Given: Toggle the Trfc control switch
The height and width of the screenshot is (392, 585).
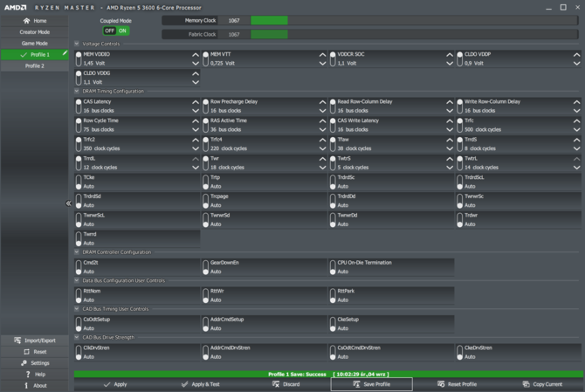Looking at the screenshot, I should click(460, 125).
